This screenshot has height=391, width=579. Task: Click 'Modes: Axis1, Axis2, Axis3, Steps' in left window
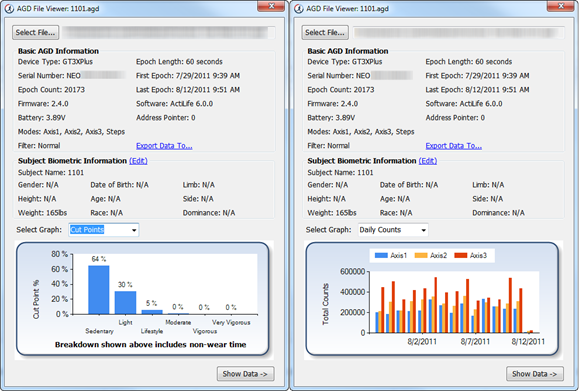tap(71, 132)
